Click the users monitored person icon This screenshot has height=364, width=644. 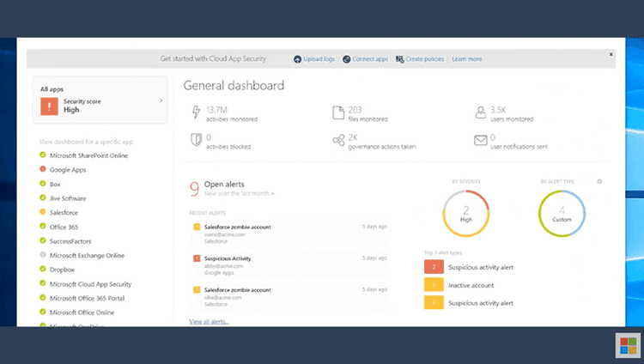point(480,112)
